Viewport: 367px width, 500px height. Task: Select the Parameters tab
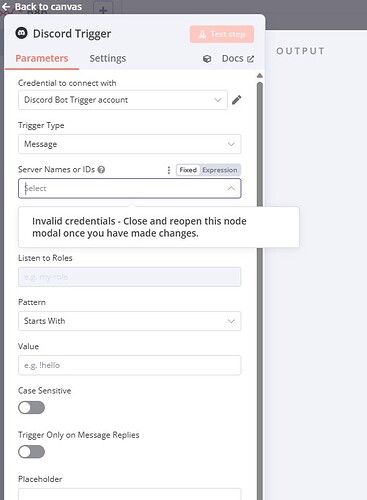point(42,58)
